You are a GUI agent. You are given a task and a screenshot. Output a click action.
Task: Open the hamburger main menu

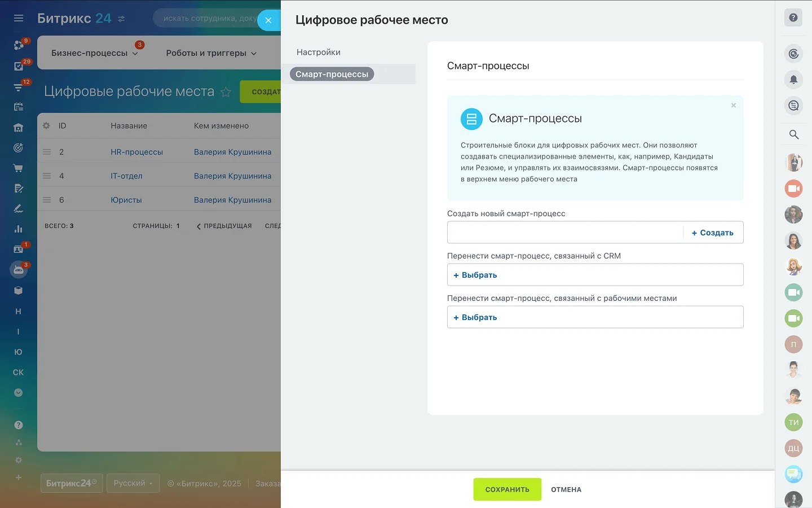coord(19,18)
